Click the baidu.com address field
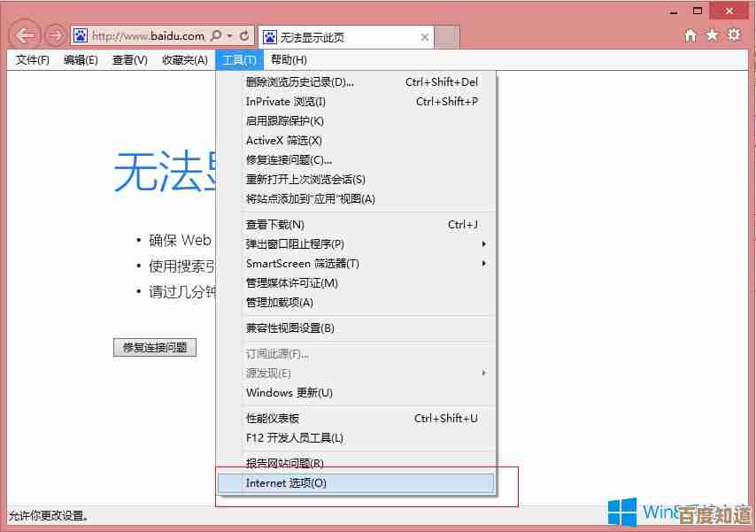Image resolution: width=756 pixels, height=532 pixels. click(147, 36)
